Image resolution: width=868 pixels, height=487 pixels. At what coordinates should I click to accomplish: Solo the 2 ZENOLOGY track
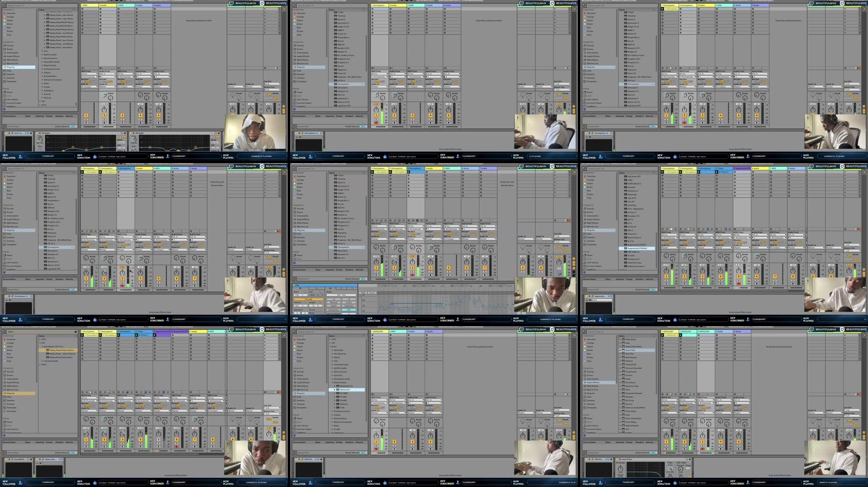coord(684,445)
